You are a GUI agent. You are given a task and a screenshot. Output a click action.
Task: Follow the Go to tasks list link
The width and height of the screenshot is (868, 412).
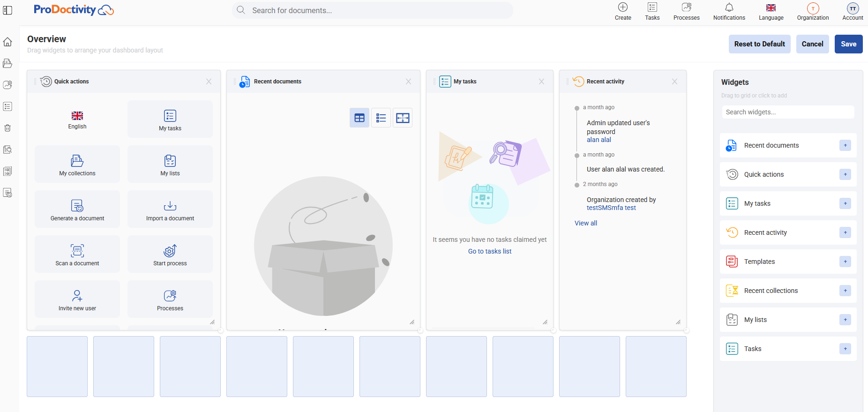490,251
